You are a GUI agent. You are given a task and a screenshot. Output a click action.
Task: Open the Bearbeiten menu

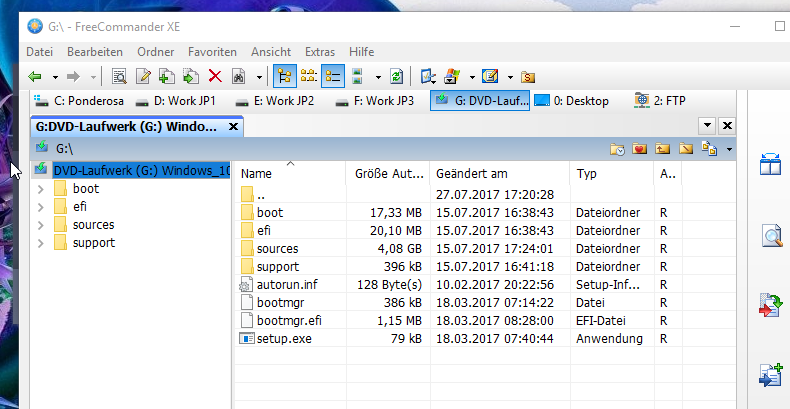click(x=95, y=52)
